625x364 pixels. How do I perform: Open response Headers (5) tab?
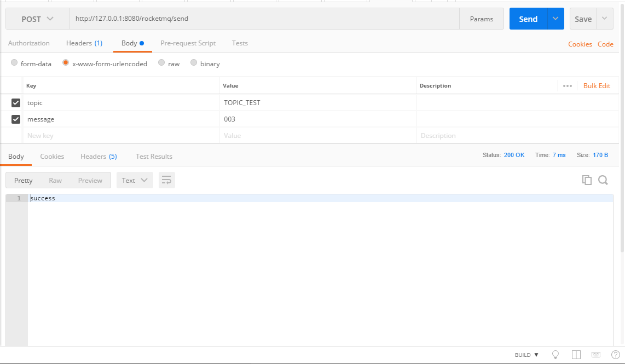[x=99, y=157]
